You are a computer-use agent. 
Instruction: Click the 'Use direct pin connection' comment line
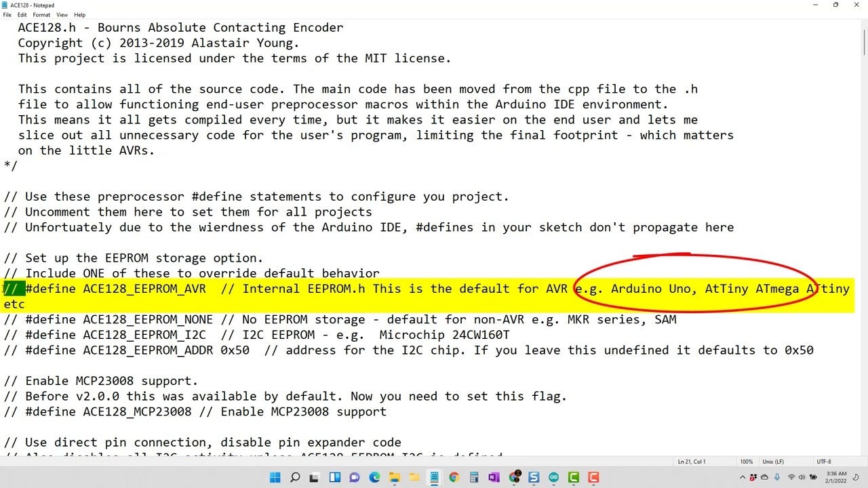click(202, 443)
